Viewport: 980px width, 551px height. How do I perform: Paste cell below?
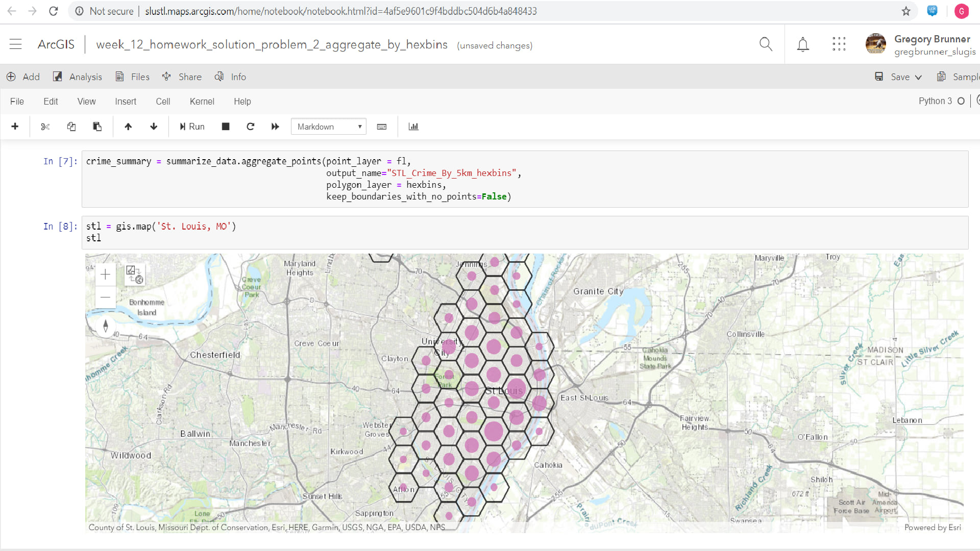click(x=97, y=127)
